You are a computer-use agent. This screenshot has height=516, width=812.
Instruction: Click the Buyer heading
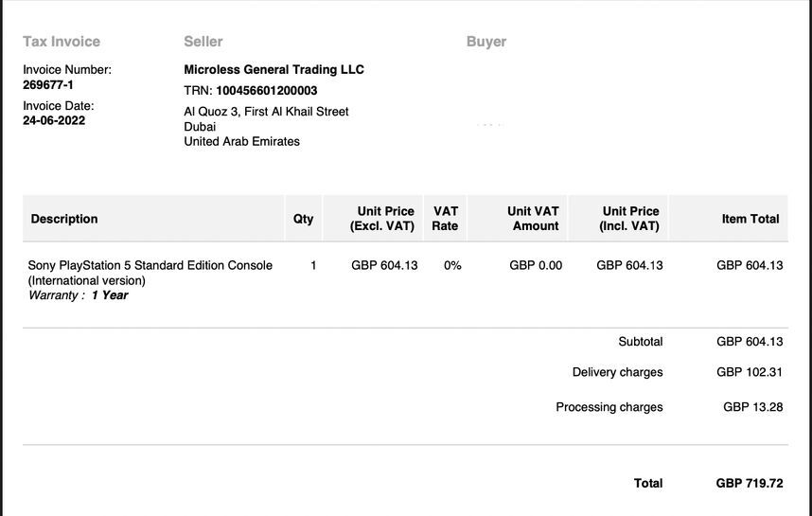coord(486,42)
